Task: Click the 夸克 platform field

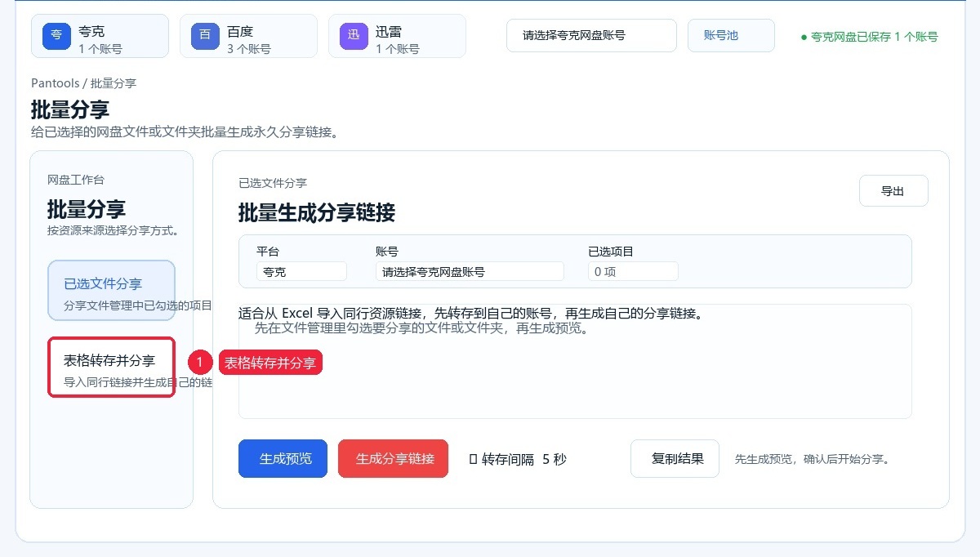Action: coord(301,271)
